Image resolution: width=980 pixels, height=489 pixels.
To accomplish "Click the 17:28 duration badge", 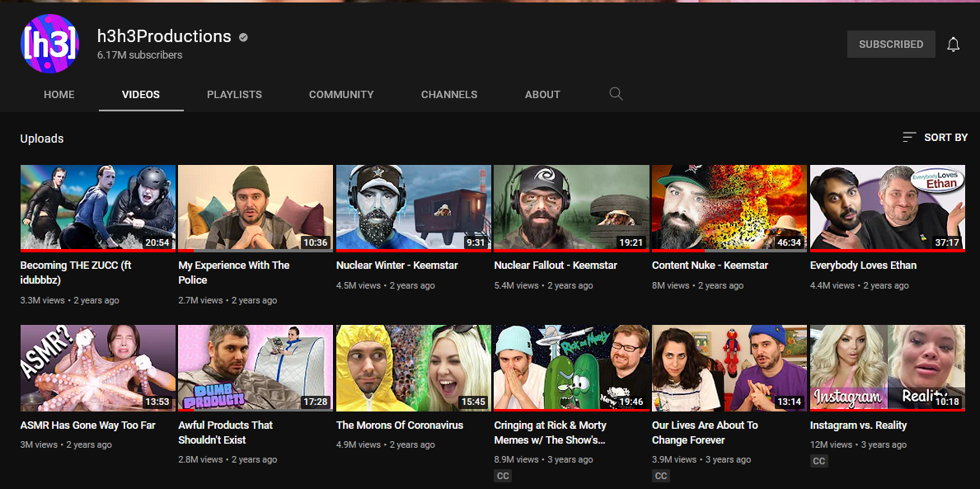I will point(315,402).
